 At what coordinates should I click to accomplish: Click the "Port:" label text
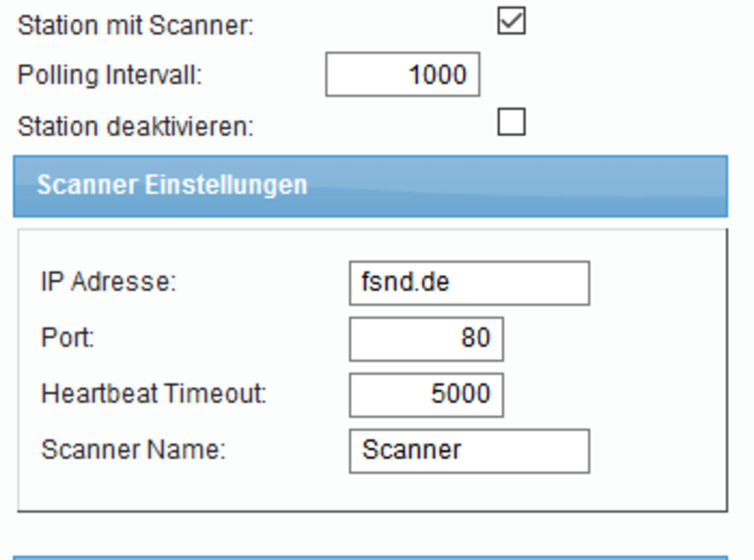tap(67, 338)
